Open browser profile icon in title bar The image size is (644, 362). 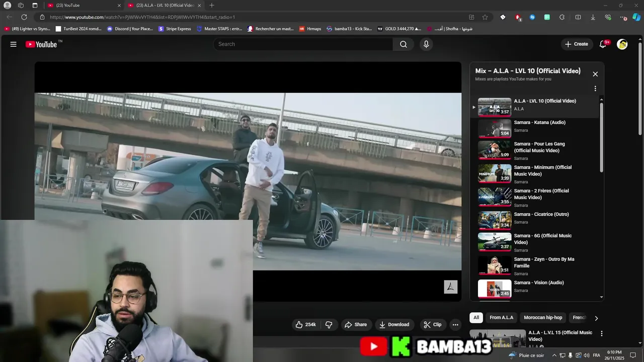pos(7,6)
